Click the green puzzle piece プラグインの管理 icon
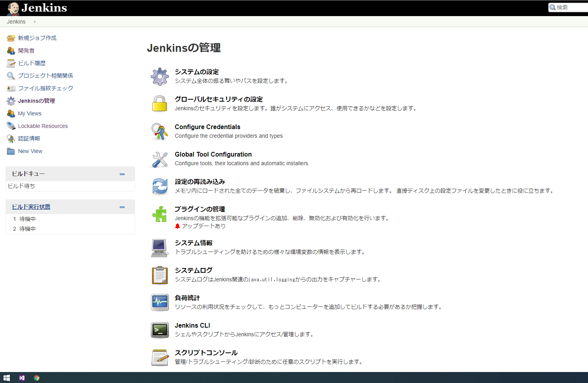The image size is (588, 383). (x=159, y=214)
